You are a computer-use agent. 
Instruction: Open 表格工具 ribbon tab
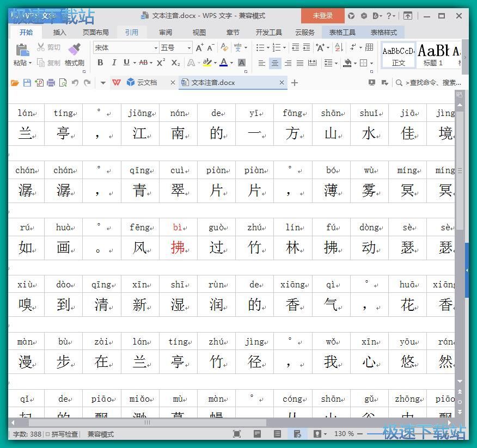click(x=343, y=32)
